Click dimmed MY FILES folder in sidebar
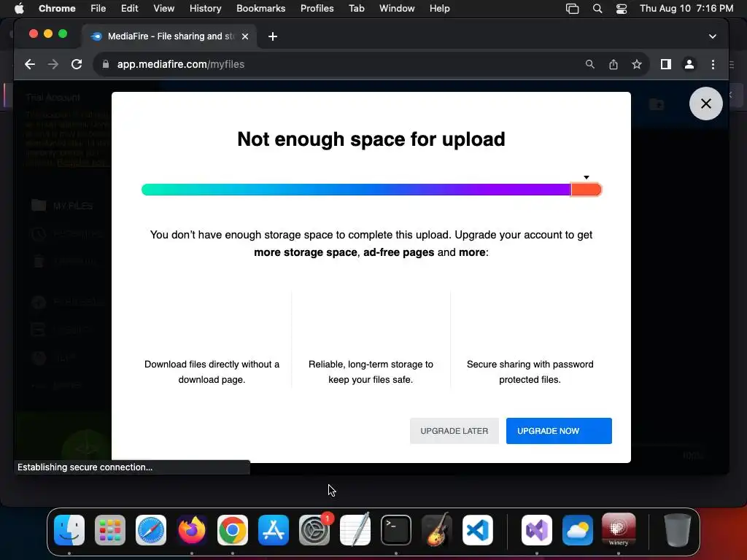This screenshot has height=560, width=747. [62, 206]
